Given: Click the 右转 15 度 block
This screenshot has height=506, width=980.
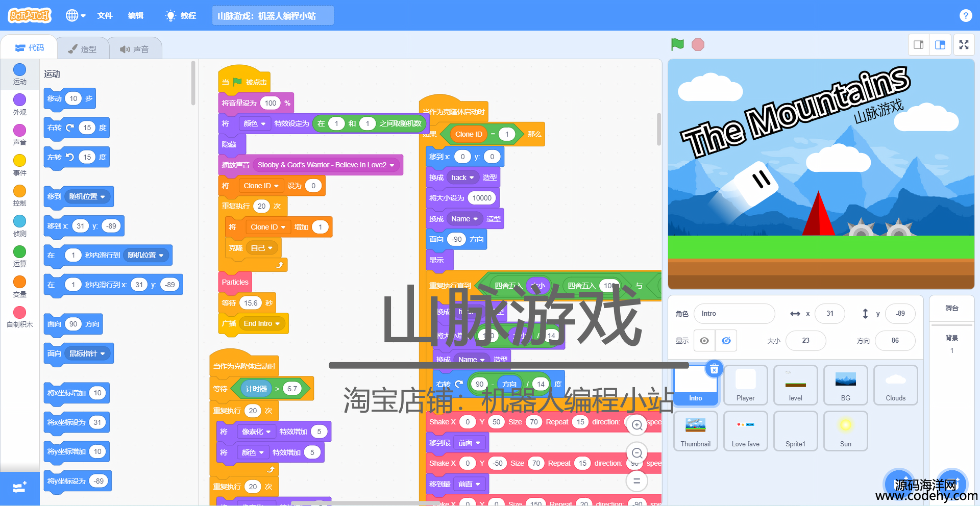Looking at the screenshot, I should pos(77,128).
